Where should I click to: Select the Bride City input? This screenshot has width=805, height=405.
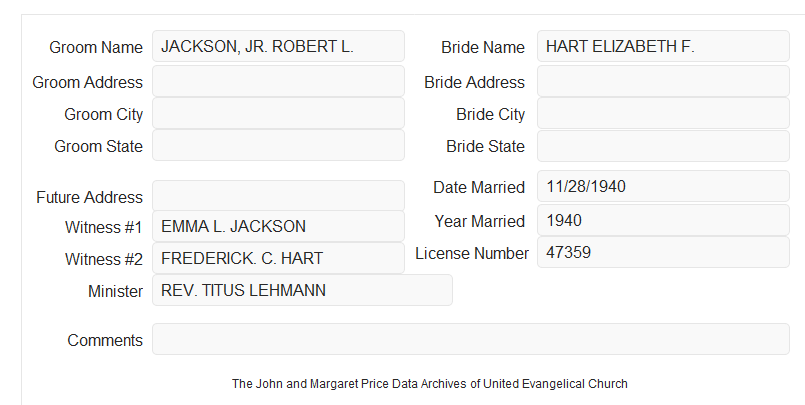tap(663, 113)
